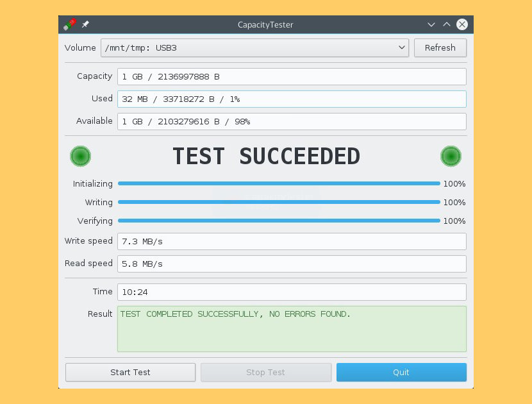Click the Quit button
The image size is (532, 404).
pos(401,372)
